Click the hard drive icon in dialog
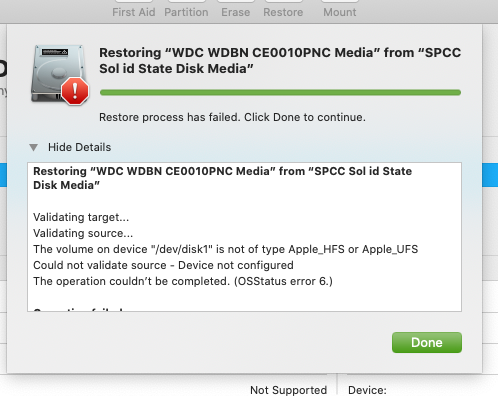 (58, 73)
